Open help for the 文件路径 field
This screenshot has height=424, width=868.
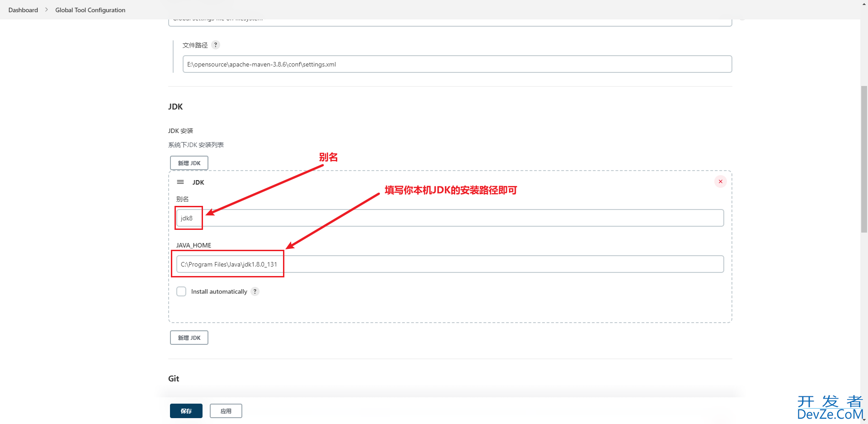point(216,45)
